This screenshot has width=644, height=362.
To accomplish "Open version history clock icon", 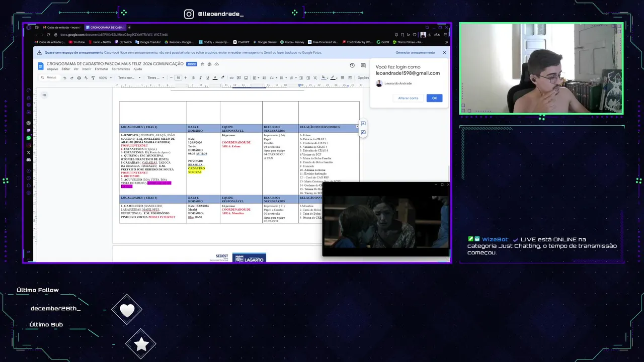I will click(352, 65).
